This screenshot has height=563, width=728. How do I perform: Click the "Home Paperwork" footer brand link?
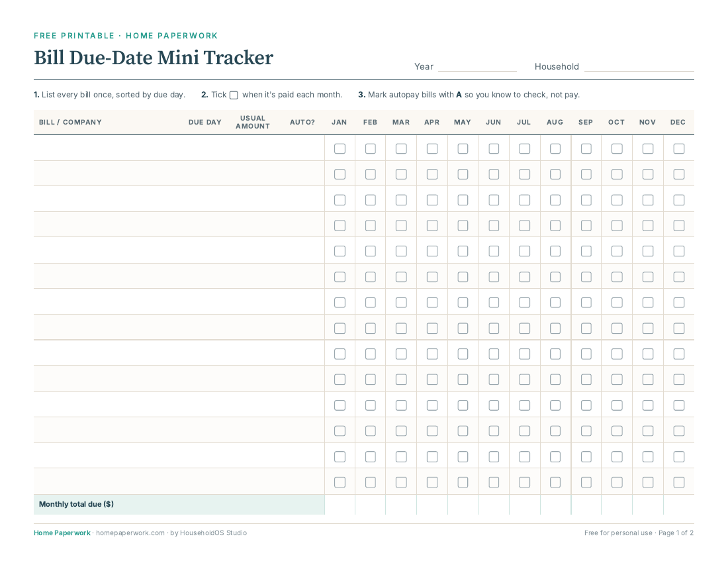point(62,533)
